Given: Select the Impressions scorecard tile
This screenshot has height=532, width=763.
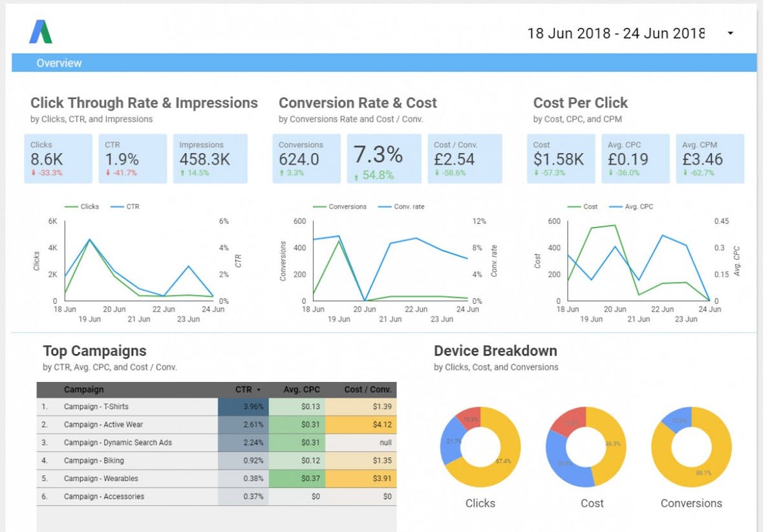Looking at the screenshot, I should pyautogui.click(x=210, y=159).
